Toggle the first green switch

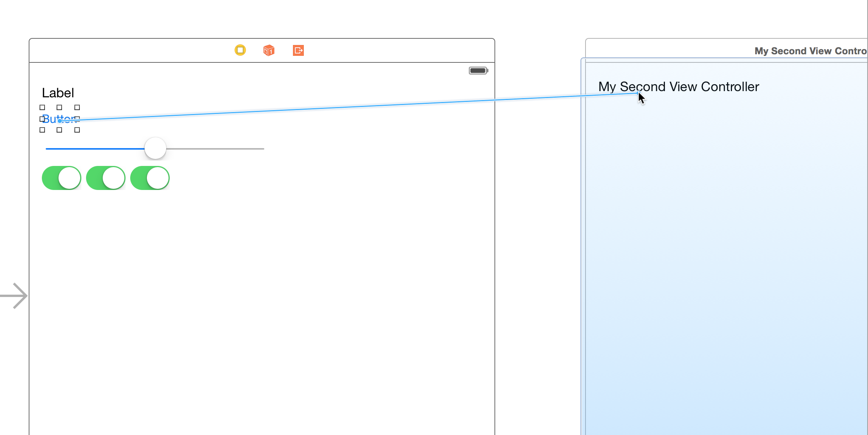coord(62,178)
